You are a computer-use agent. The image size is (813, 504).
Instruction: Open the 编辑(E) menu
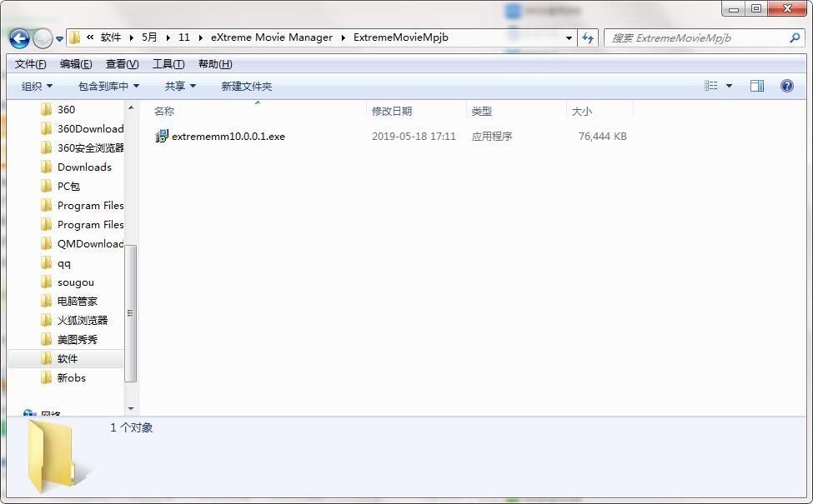[x=76, y=63]
